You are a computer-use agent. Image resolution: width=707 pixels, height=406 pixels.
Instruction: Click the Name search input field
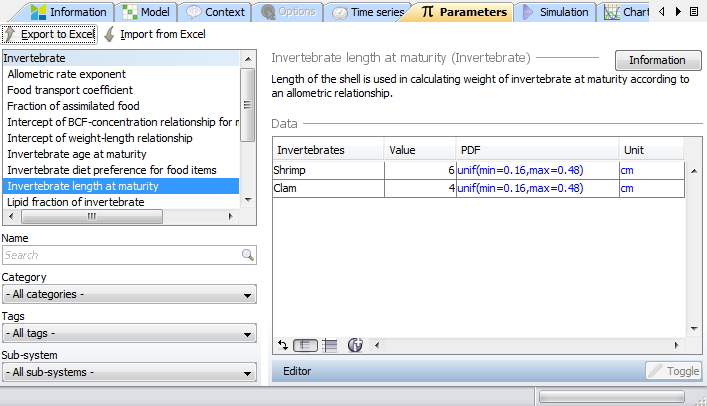(120, 256)
